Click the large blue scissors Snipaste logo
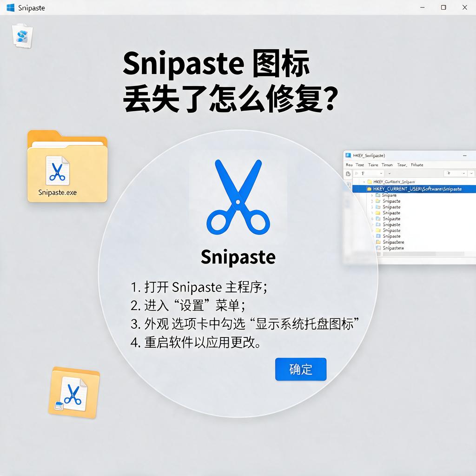Screen dimensions: 476x476 pyautogui.click(x=238, y=197)
